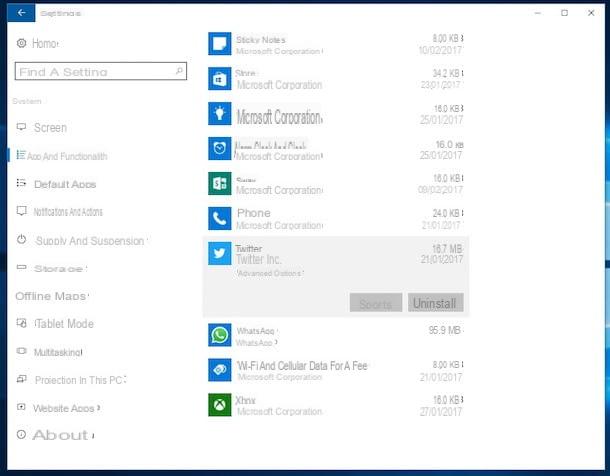This screenshot has height=476, width=610.
Task: Click the Projection In This PC icon
Action: (21, 379)
